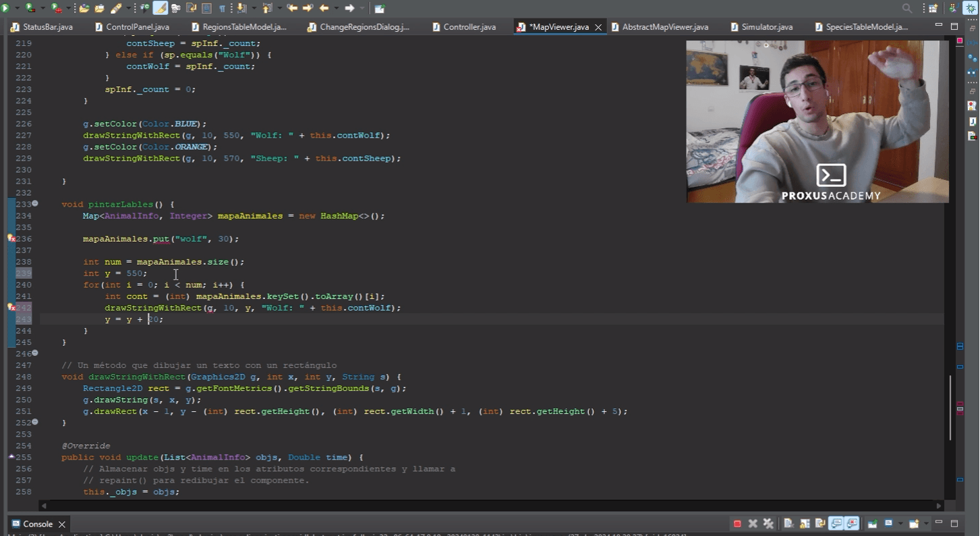
Task: Click the Search magnifier icon
Action: [907, 9]
